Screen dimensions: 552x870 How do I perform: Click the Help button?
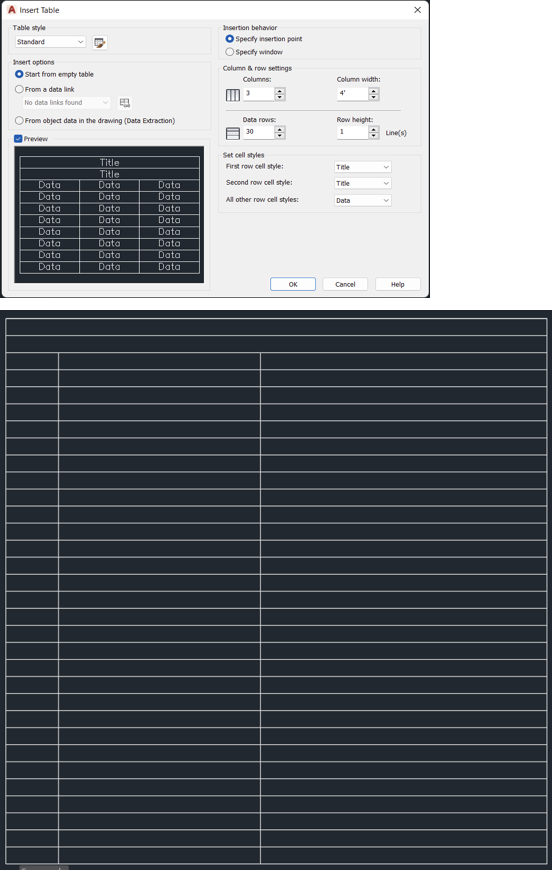pyautogui.click(x=398, y=284)
